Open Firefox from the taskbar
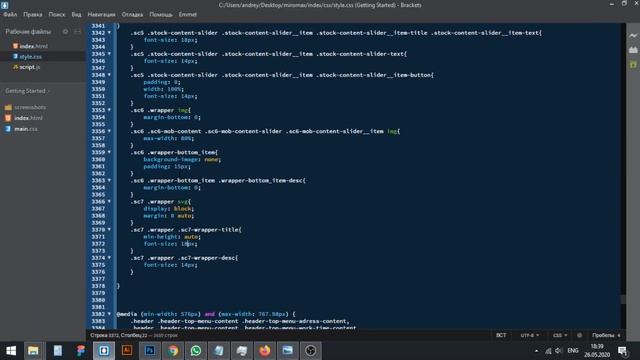This screenshot has width=640, height=360. [264, 351]
